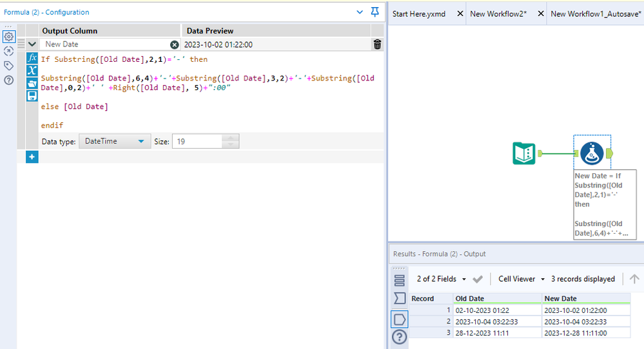Open the Configuration window dropdown chevron

tap(360, 12)
